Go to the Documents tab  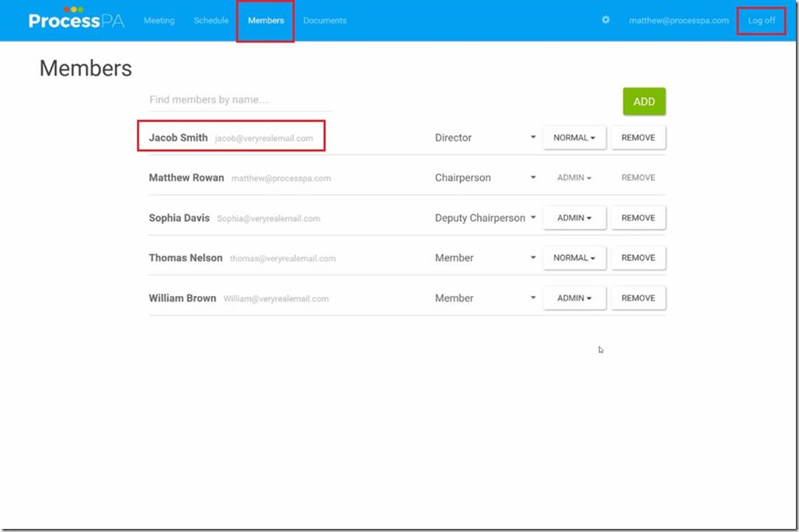(x=325, y=21)
